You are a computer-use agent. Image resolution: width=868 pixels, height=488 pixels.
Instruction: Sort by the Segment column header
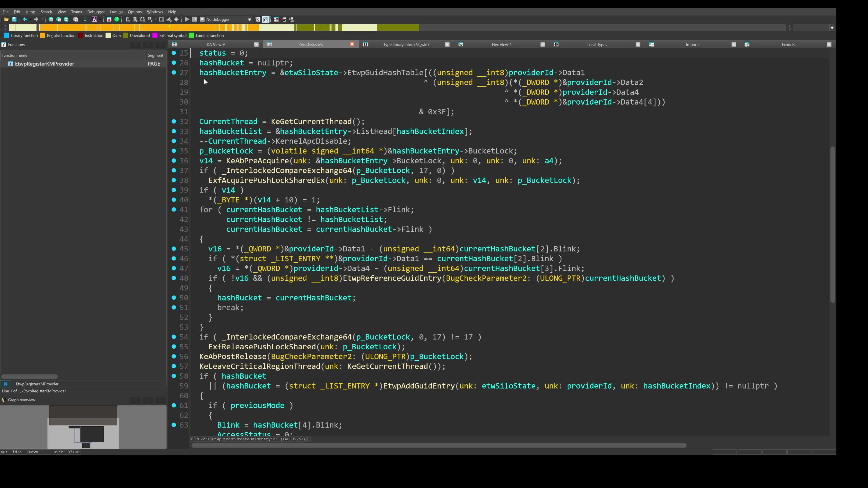(x=155, y=55)
